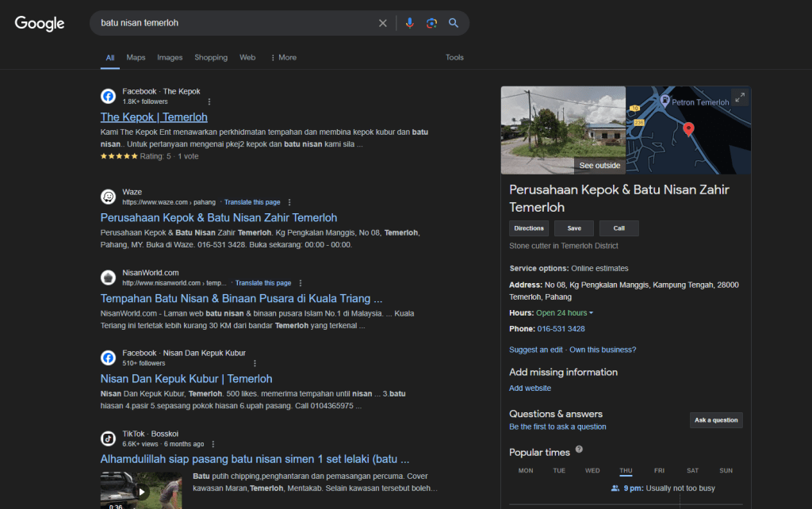Open options menu for Waze result

coord(289,202)
